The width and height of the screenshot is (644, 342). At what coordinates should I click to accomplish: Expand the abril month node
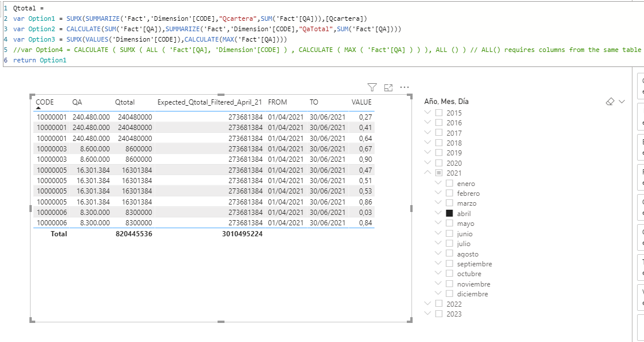click(438, 213)
